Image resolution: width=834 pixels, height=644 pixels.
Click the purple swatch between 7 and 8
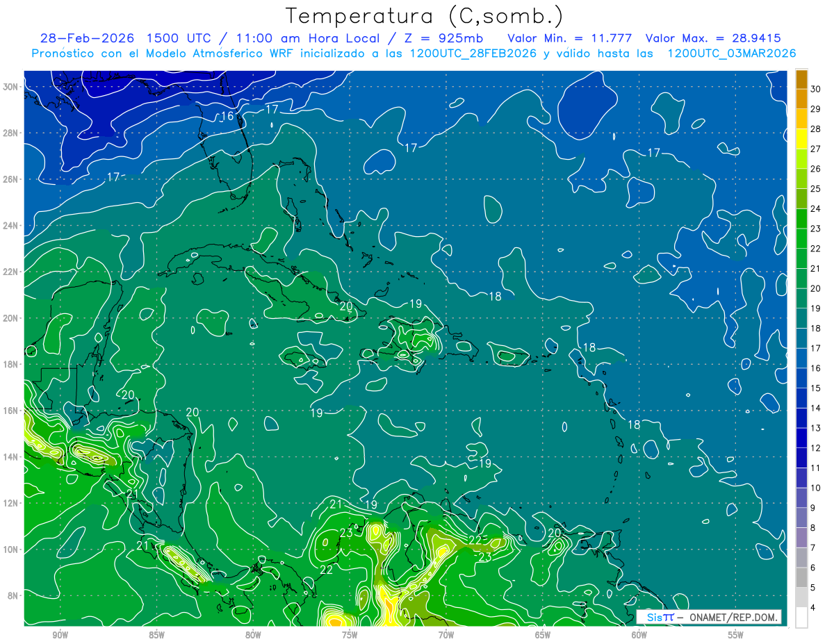(x=801, y=538)
